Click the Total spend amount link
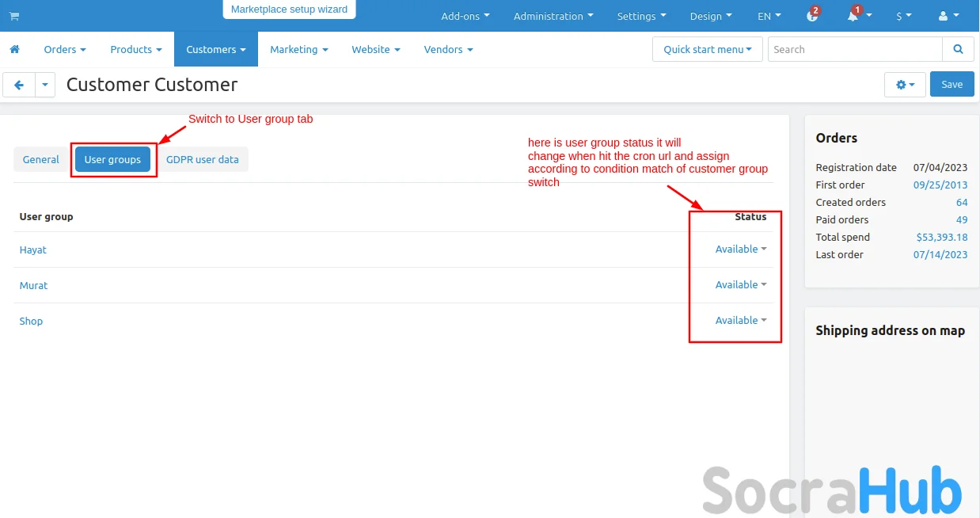 941,237
